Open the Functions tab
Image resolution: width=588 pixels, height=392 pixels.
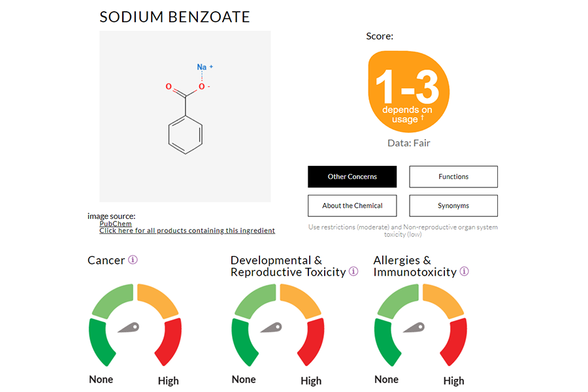(x=453, y=176)
